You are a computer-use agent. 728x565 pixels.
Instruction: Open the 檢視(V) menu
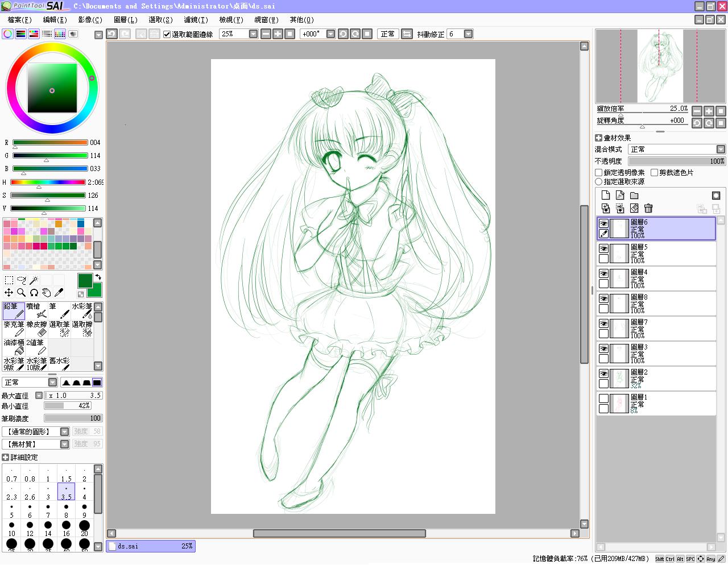point(231,20)
